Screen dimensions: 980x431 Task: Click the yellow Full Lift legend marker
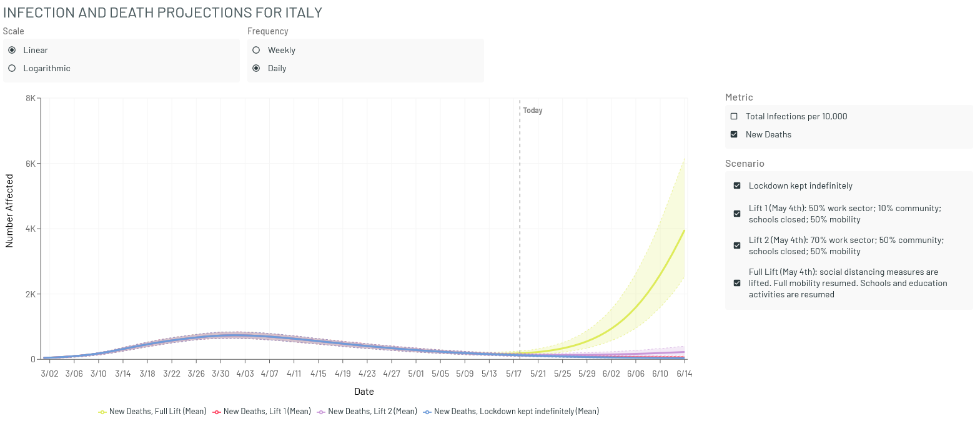coord(102,412)
